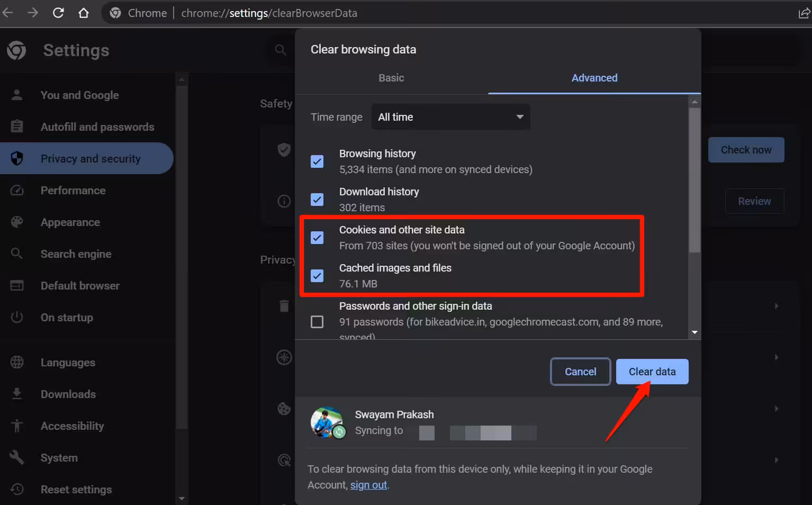Cancel the clear browsing data dialog
This screenshot has width=812, height=505.
coord(580,372)
